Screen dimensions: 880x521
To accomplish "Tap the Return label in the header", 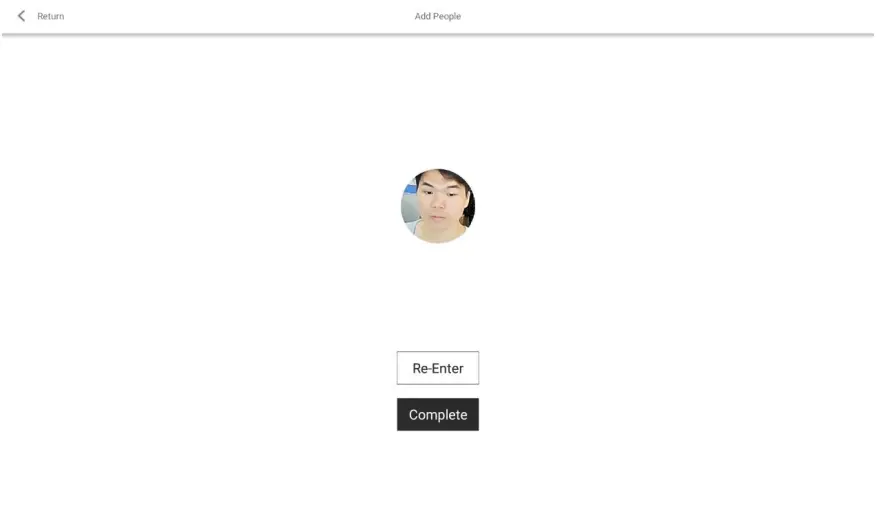I will [x=51, y=16].
